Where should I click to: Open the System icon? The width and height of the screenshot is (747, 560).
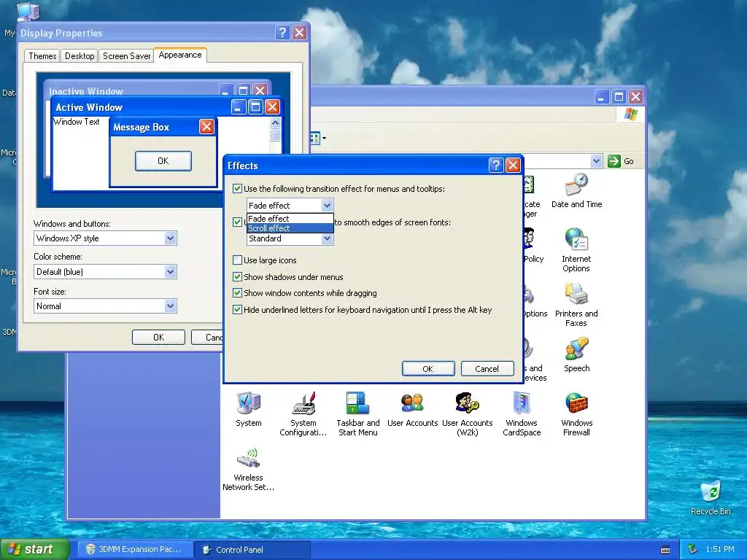click(x=248, y=409)
